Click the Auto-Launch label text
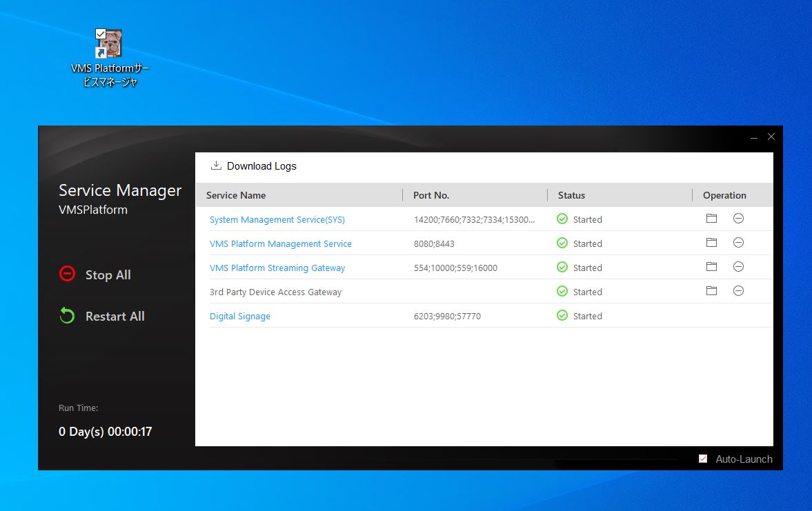812x511 pixels. (744, 459)
